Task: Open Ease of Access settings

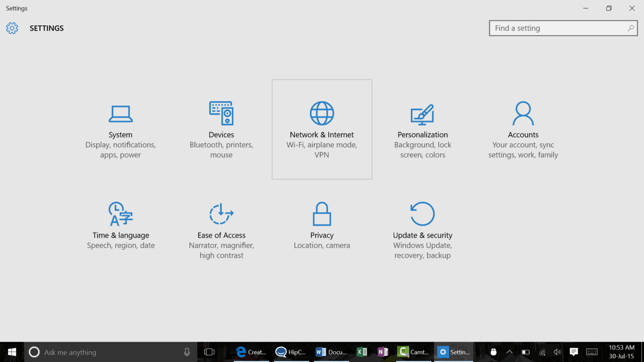Action: tap(221, 230)
